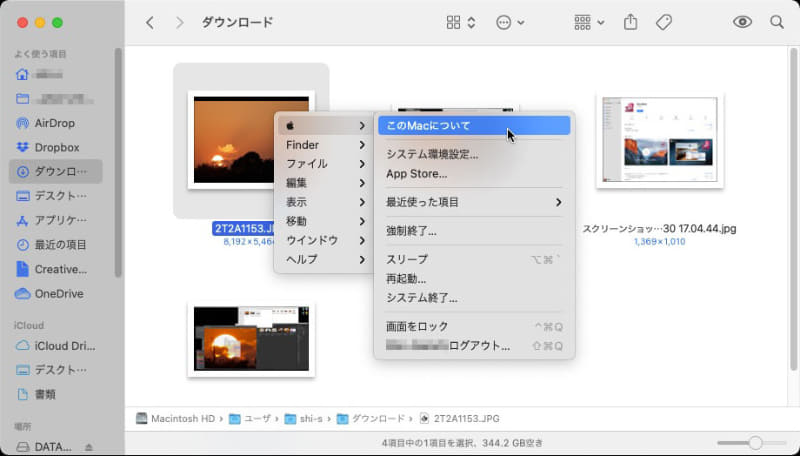Choose 強制終了…

(x=474, y=231)
